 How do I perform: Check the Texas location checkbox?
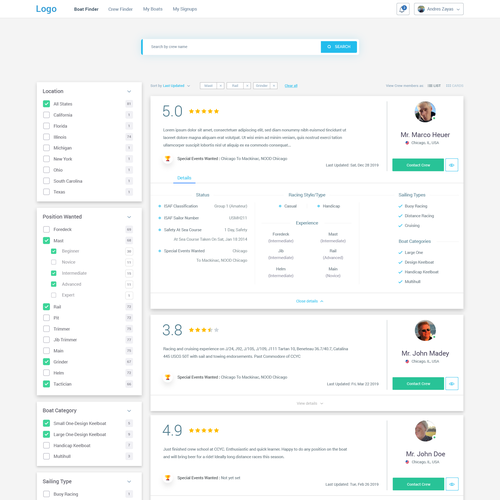(x=46, y=192)
